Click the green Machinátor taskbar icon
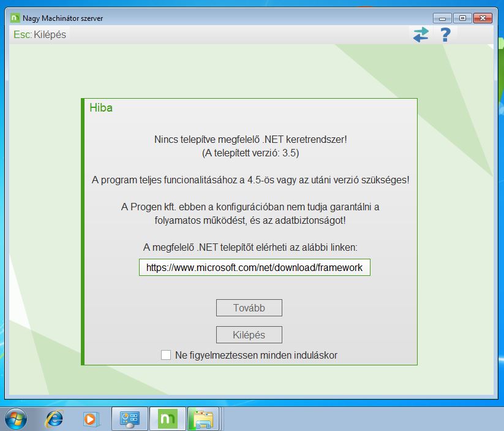 [167, 419]
